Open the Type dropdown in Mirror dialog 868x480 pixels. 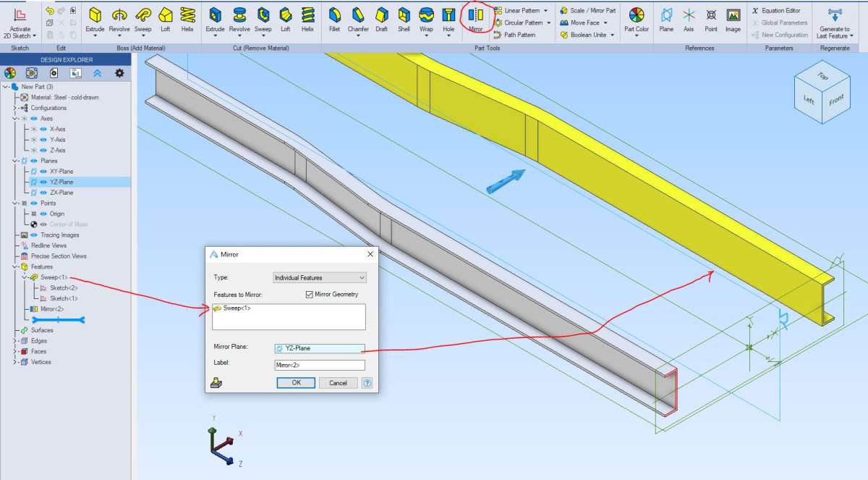click(x=320, y=277)
